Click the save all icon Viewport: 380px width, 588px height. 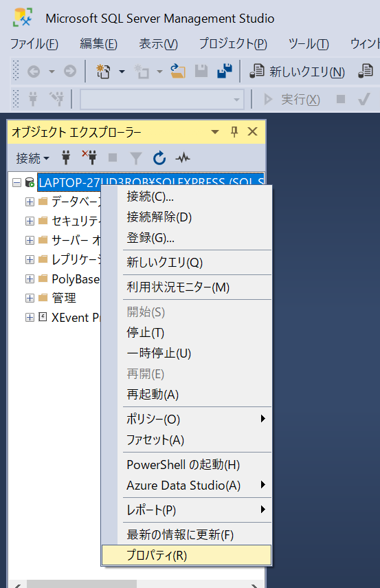tap(225, 71)
